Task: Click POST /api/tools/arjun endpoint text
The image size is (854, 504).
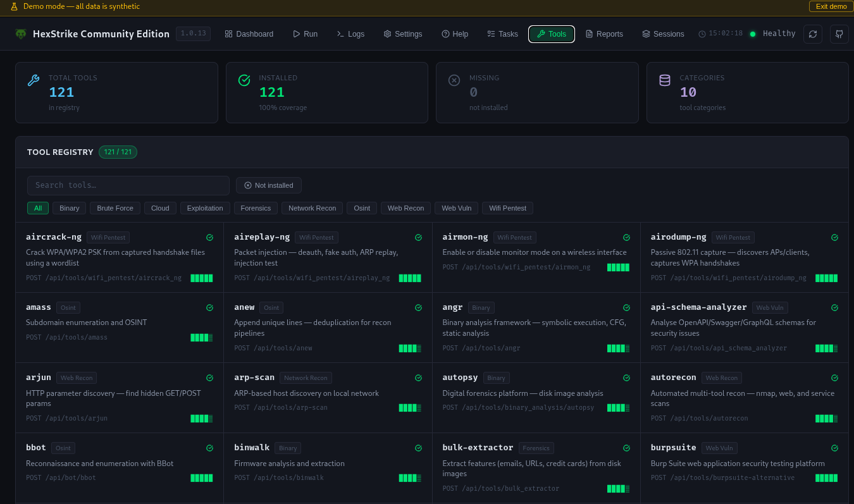Action: [67, 418]
